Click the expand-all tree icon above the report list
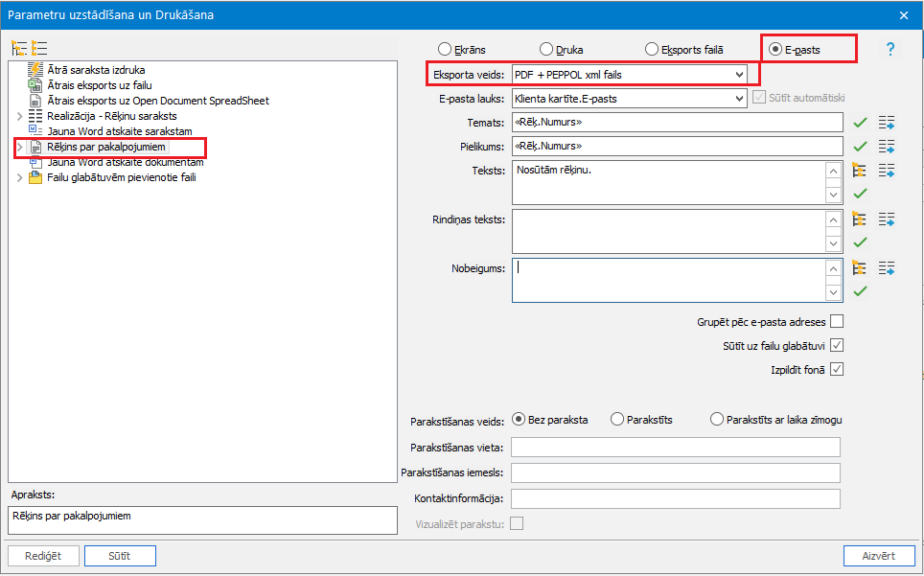 click(x=19, y=48)
